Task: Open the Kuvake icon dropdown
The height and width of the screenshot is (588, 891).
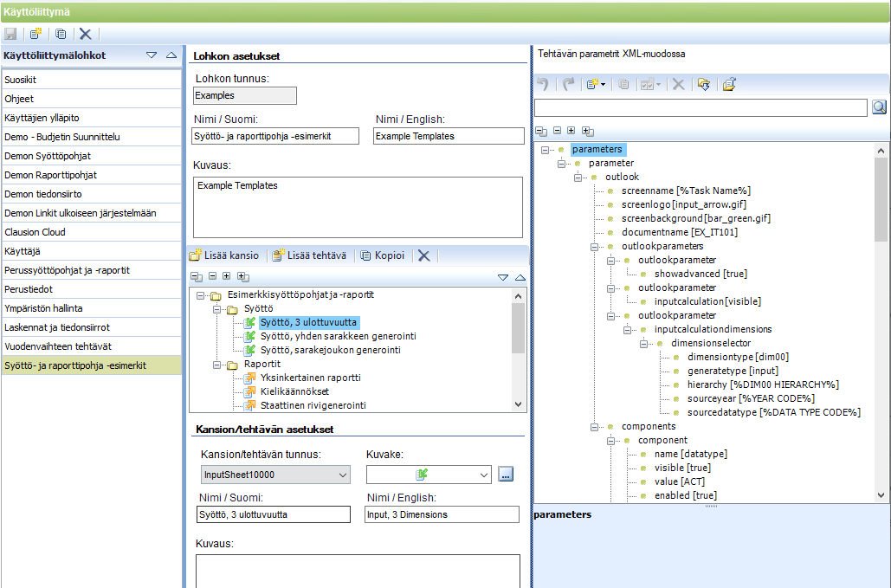Action: [483, 475]
